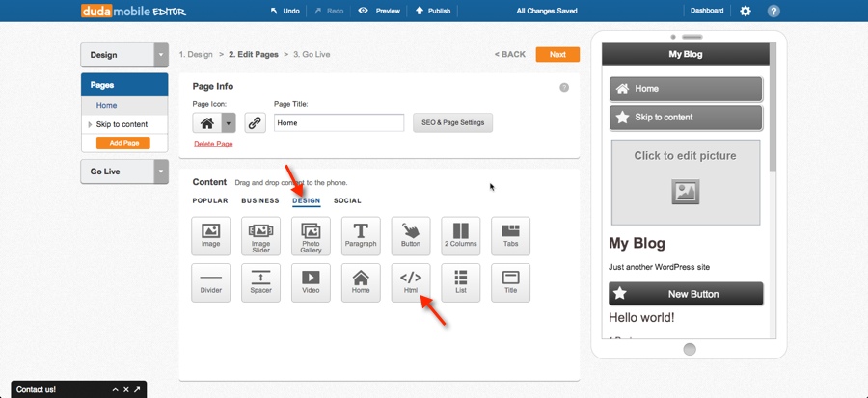Click the My Blog heading in preview

point(637,244)
